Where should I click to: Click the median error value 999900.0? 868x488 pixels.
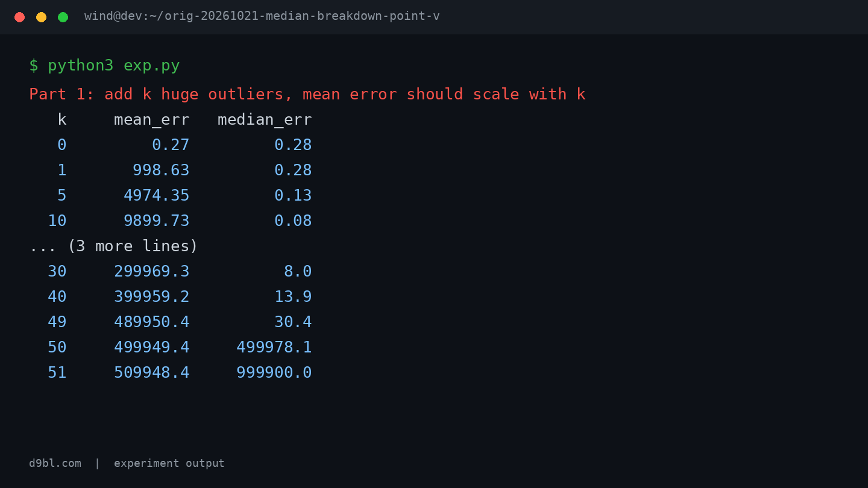274,372
